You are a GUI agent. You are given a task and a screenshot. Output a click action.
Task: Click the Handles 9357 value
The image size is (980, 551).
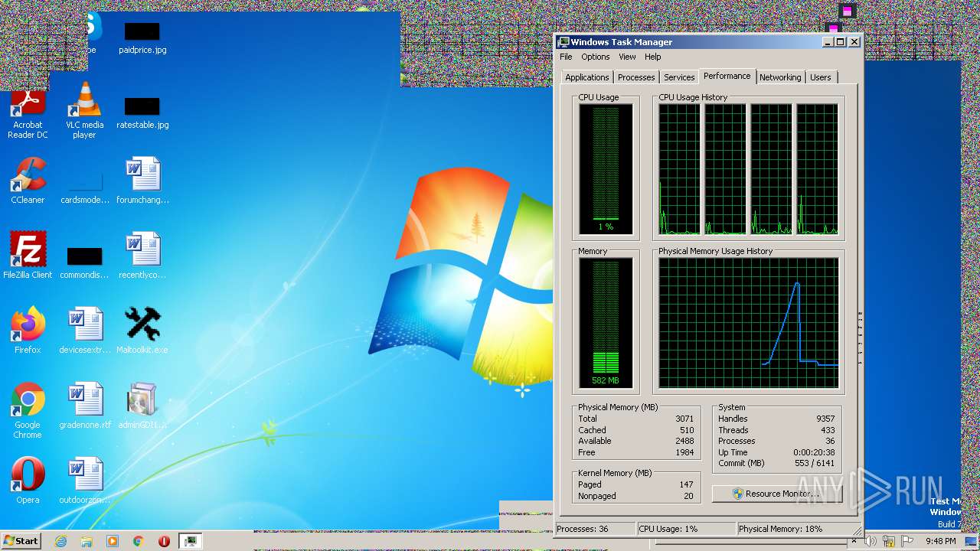(x=825, y=419)
